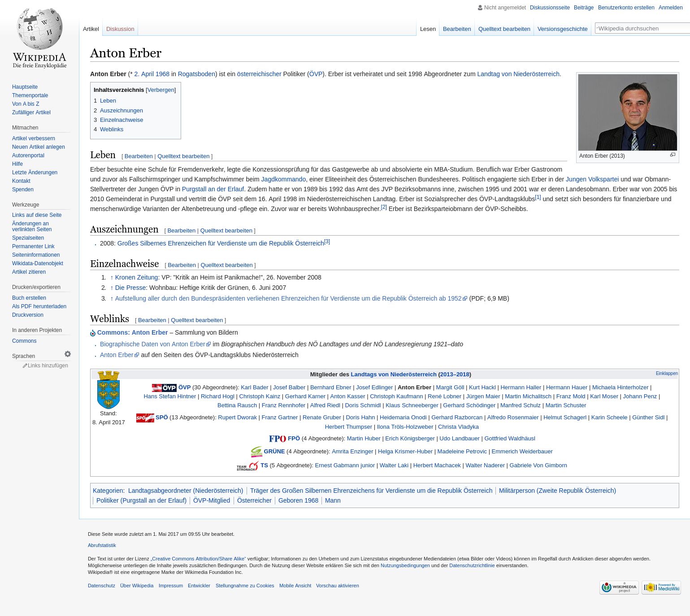Click Benutzerkonto erstellen link

tap(626, 8)
